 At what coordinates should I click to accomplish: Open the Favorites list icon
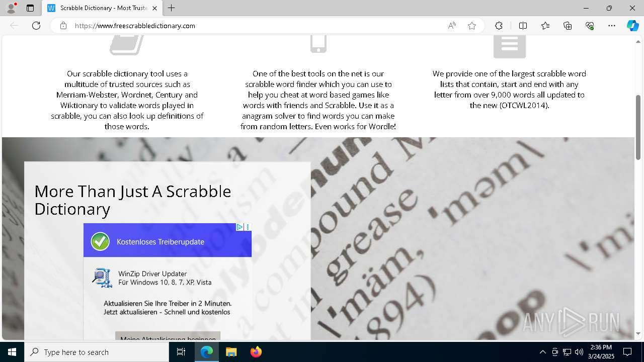click(x=545, y=26)
